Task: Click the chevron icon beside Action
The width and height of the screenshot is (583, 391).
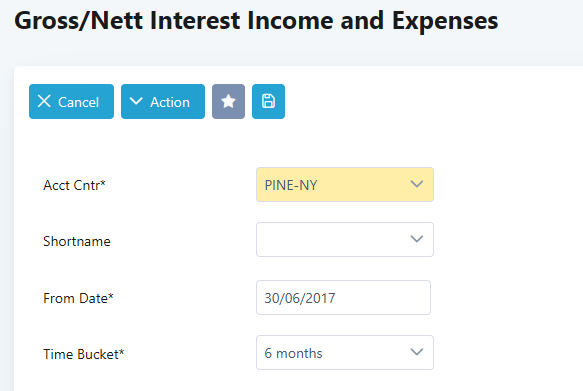Action: (x=136, y=101)
